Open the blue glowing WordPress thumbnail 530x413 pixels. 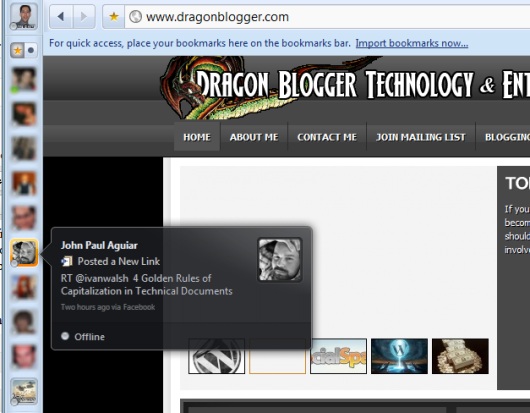(399, 356)
